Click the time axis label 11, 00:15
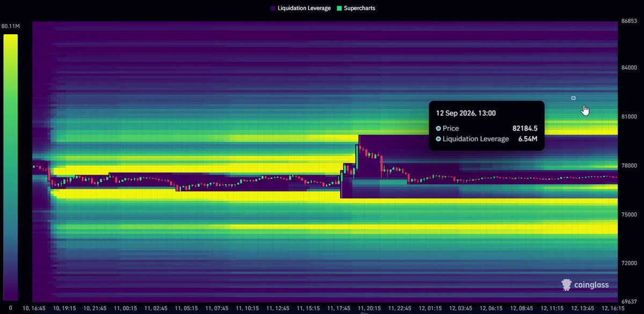This screenshot has width=644, height=314. (x=125, y=309)
